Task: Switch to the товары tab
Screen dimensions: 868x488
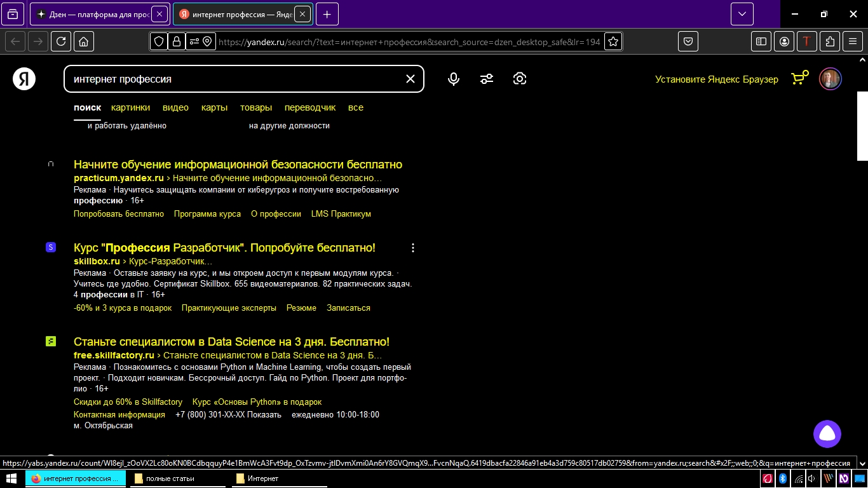Action: tap(256, 107)
